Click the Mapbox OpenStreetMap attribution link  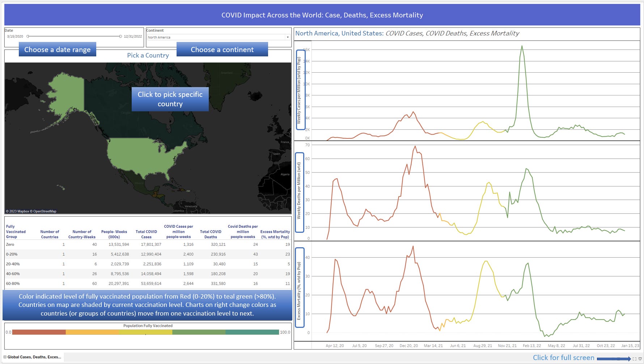coord(31,211)
